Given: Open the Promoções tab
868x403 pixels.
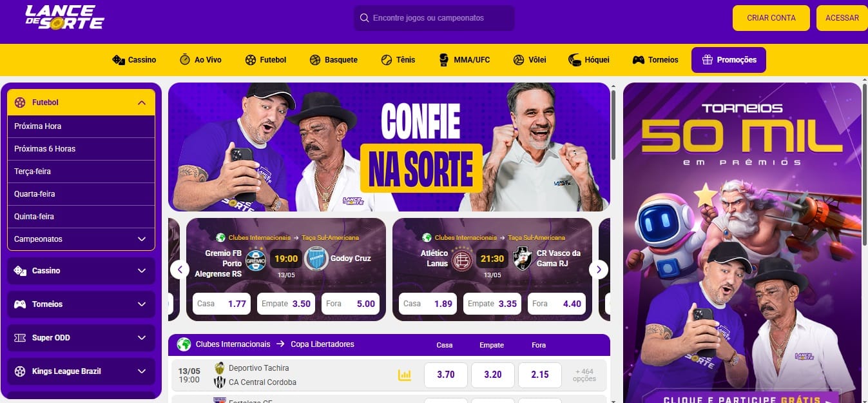Looking at the screenshot, I should coord(729,60).
